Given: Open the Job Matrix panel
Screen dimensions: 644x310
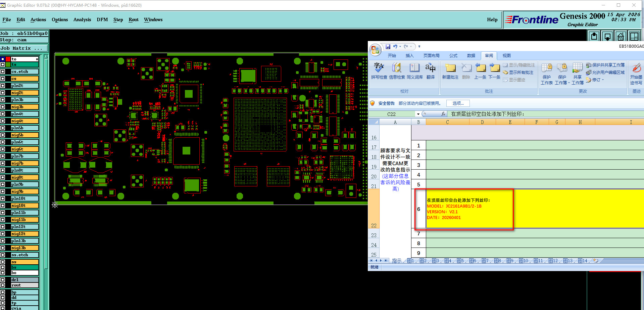Looking at the screenshot, I should pyautogui.click(x=24, y=48).
